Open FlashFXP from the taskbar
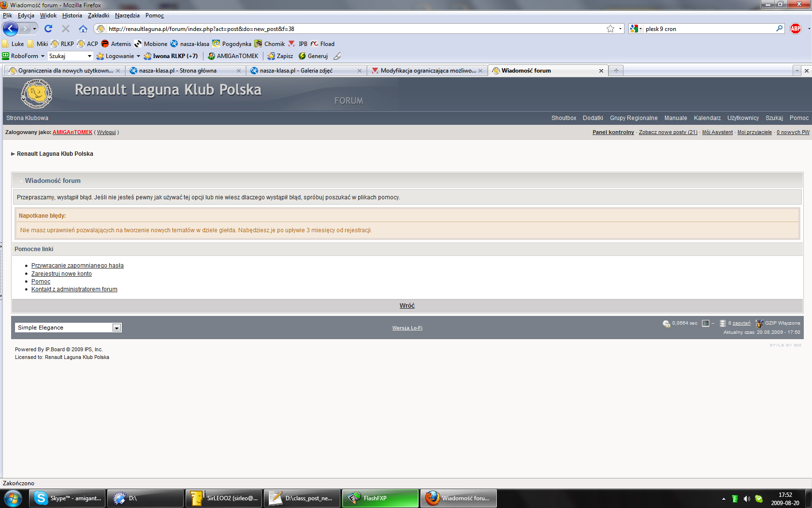The image size is (812, 508). point(380,498)
